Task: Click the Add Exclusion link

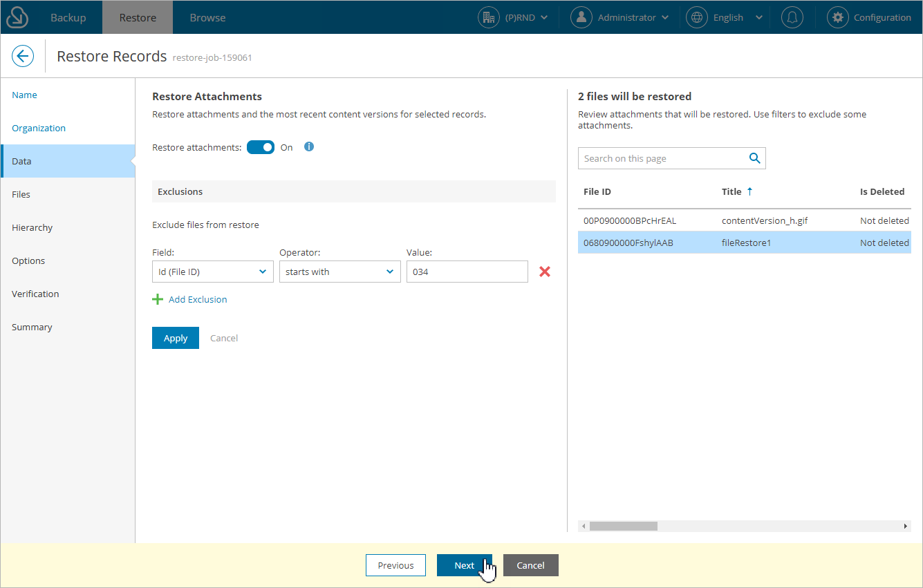Action: click(198, 299)
